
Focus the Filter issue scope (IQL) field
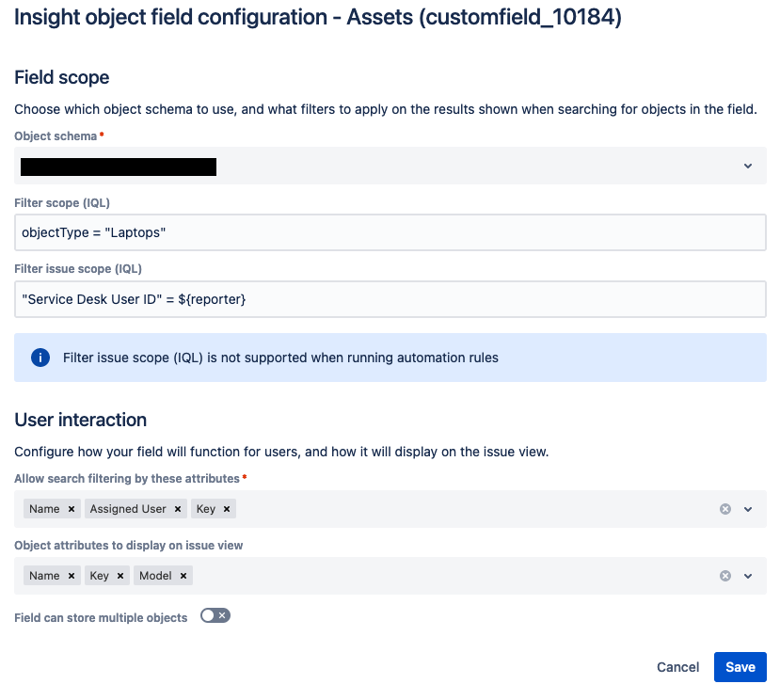(390, 299)
